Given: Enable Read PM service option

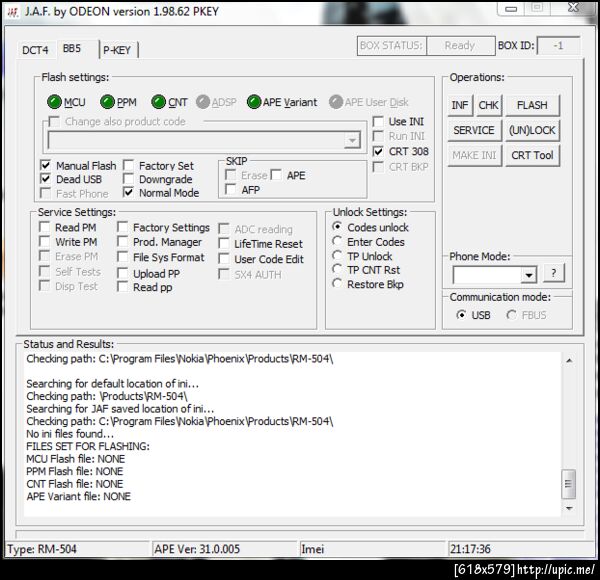Looking at the screenshot, I should coord(44,227).
